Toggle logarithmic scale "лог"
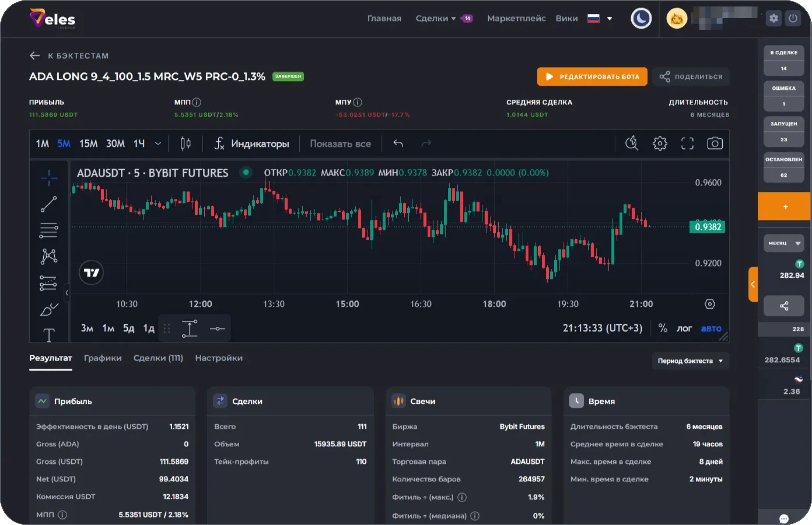 (x=684, y=328)
